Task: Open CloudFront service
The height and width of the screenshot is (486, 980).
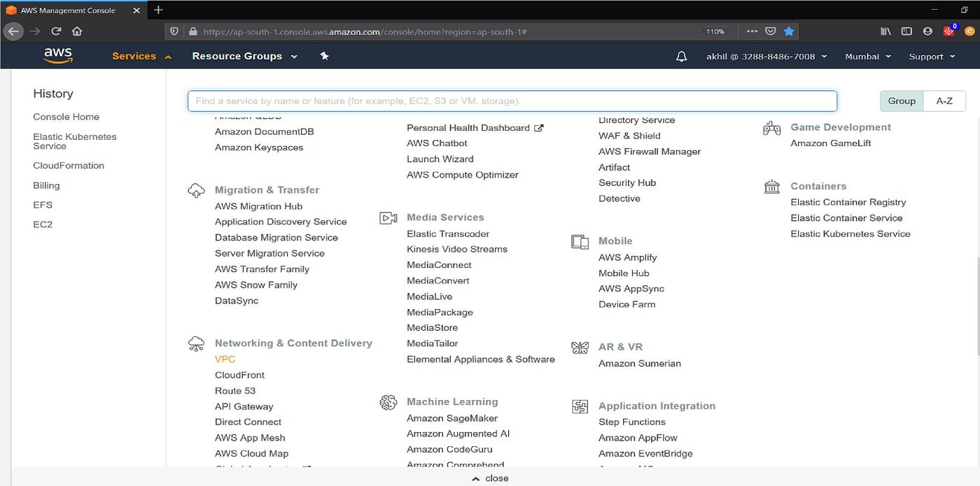Action: tap(239, 375)
